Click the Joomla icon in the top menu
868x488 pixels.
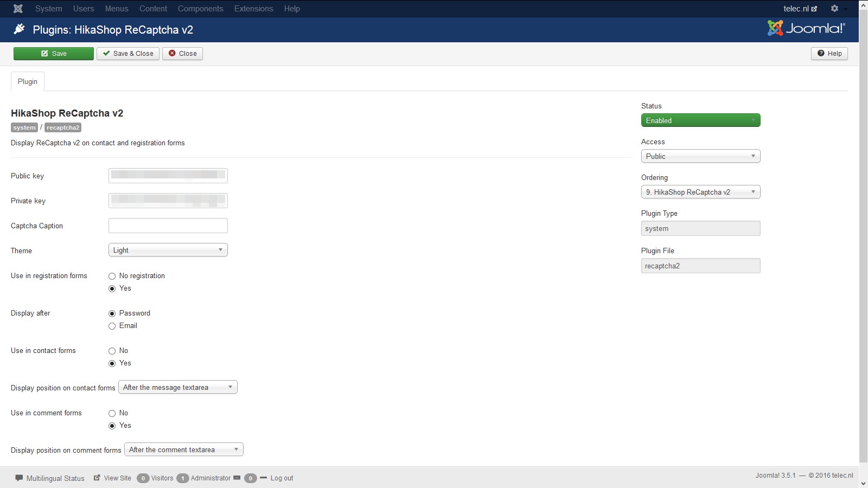pos(18,9)
